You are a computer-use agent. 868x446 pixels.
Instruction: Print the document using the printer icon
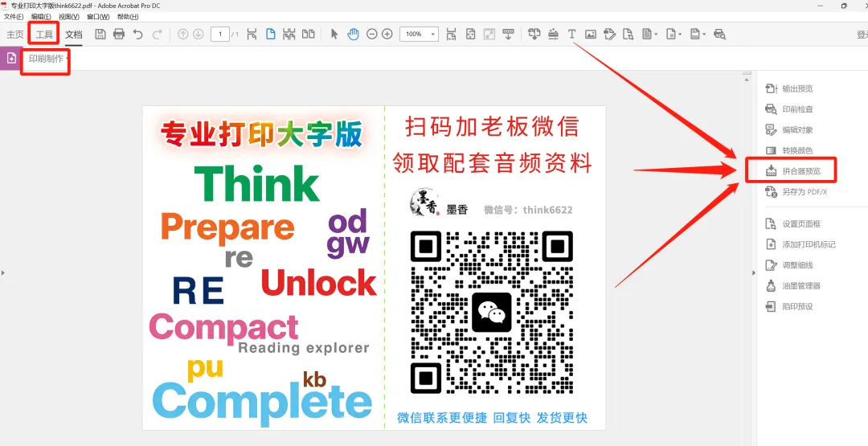pos(119,35)
